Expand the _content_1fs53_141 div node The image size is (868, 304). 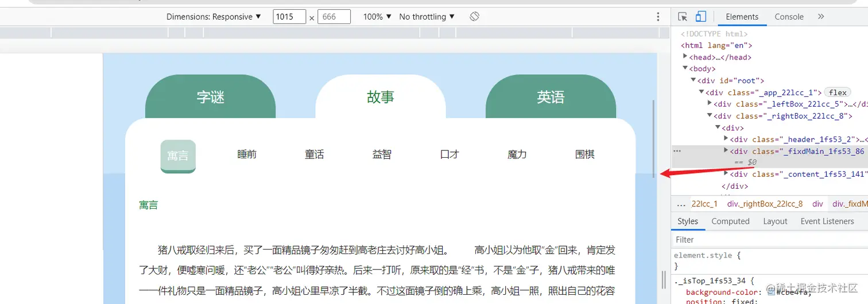point(726,174)
